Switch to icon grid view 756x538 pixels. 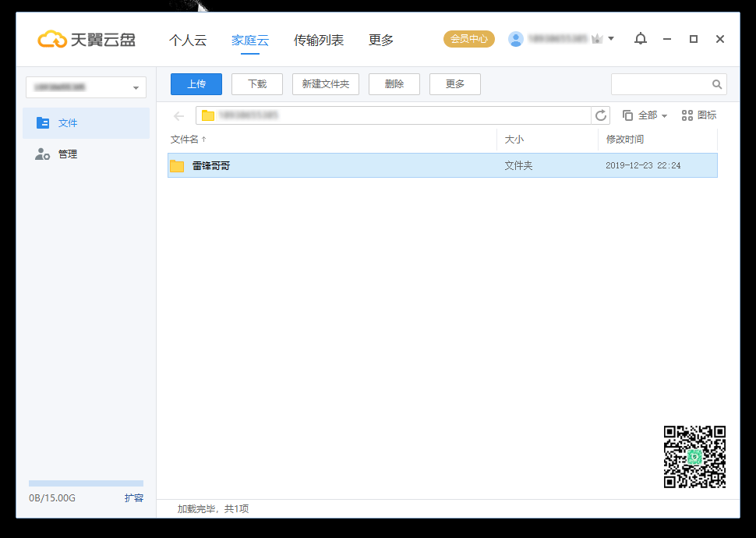[698, 115]
